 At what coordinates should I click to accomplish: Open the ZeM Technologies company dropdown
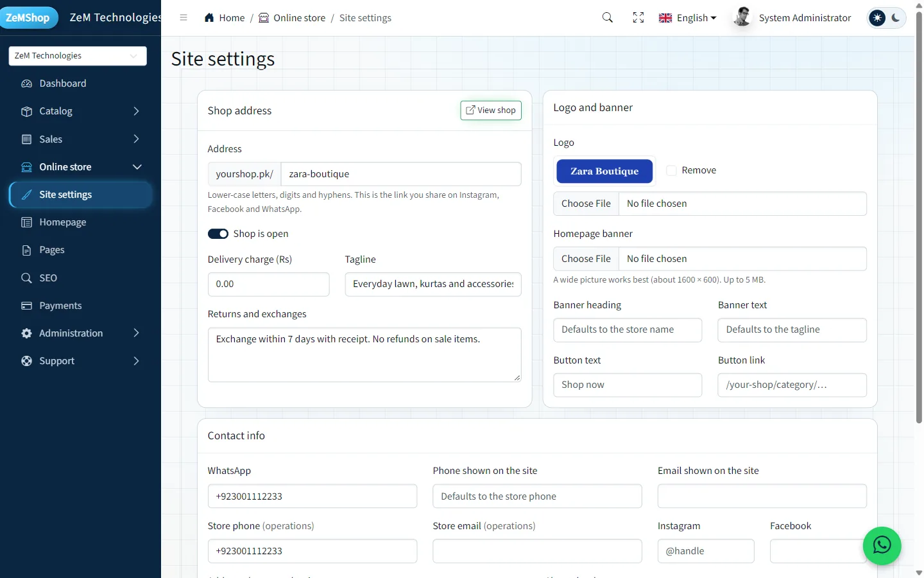click(x=78, y=56)
